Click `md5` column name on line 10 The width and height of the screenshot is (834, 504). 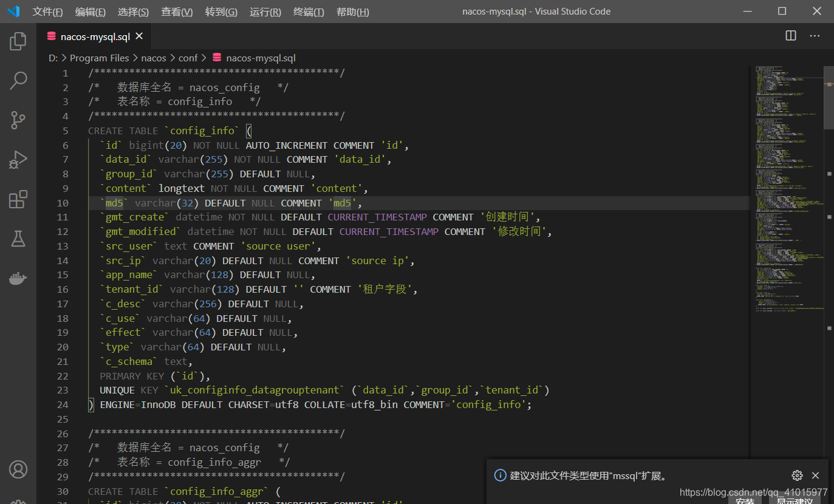coord(114,203)
